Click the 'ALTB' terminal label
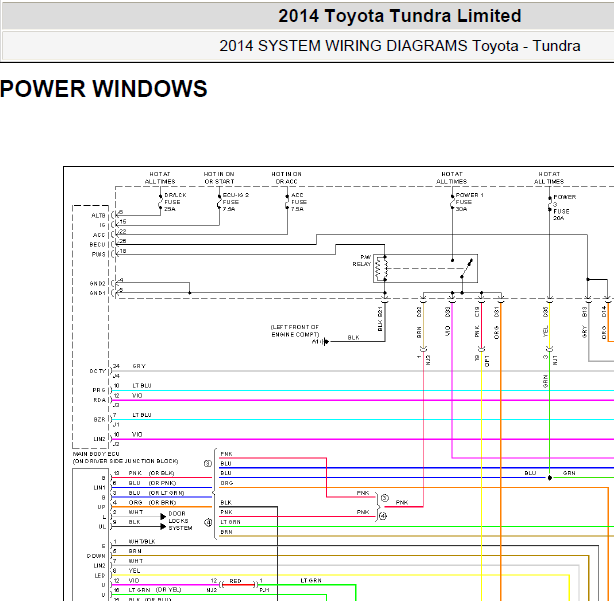 click(x=98, y=216)
